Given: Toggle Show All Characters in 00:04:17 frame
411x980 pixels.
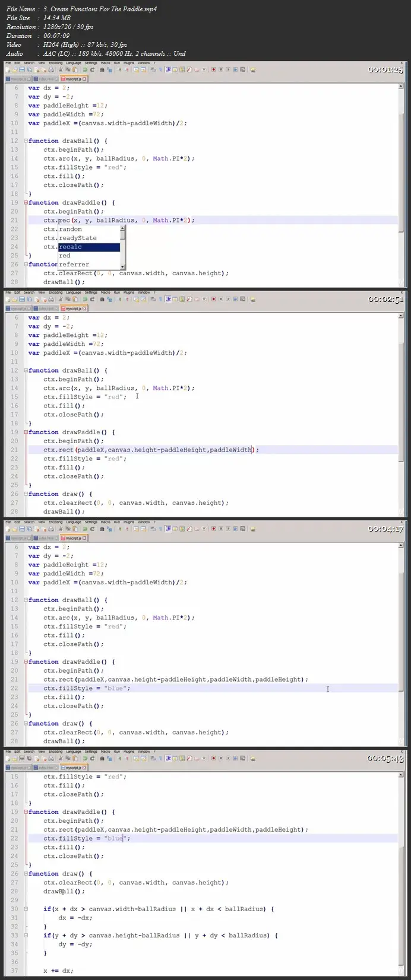Looking at the screenshot, I should pyautogui.click(x=160, y=529).
